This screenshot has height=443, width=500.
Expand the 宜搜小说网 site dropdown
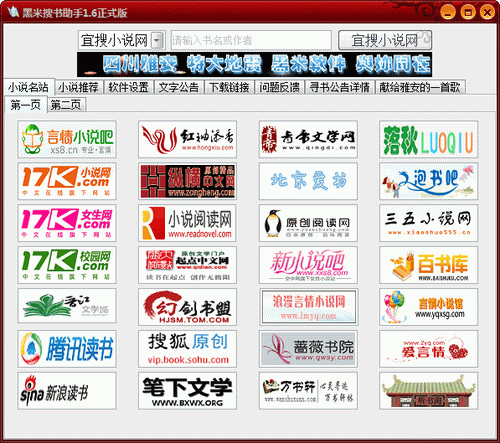(157, 40)
